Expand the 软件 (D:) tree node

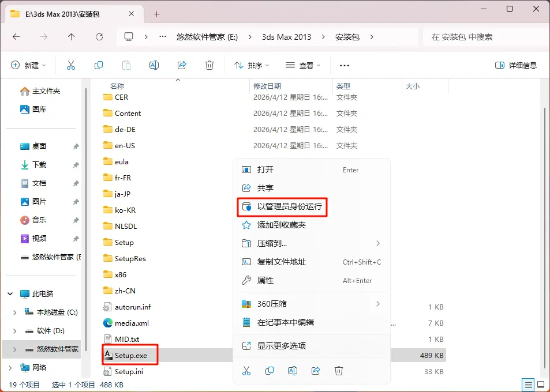14,331
